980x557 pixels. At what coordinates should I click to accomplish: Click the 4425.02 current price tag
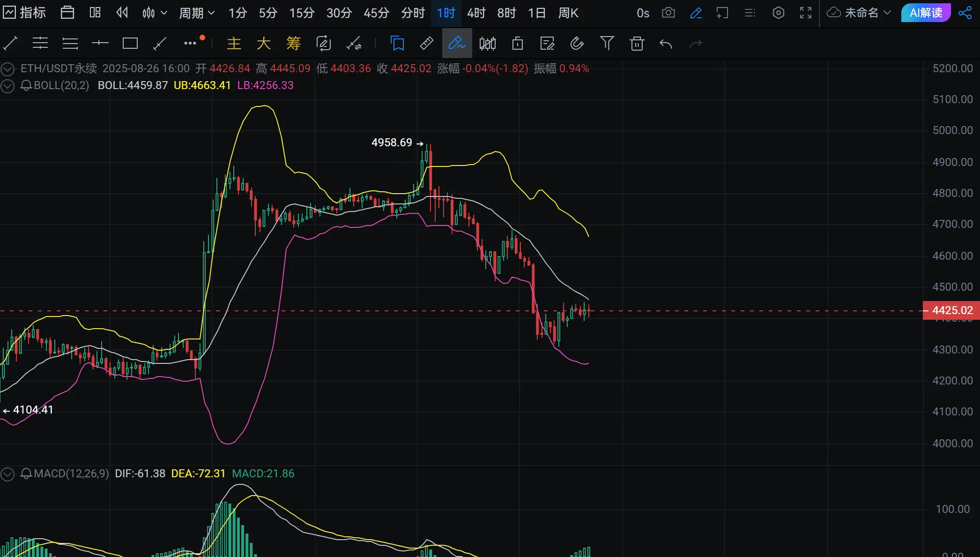click(952, 310)
